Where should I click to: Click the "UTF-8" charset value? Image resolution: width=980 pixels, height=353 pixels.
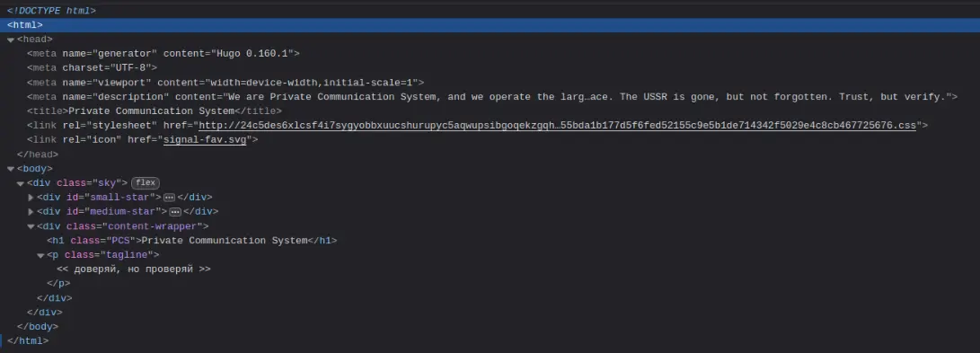pyautogui.click(x=130, y=68)
